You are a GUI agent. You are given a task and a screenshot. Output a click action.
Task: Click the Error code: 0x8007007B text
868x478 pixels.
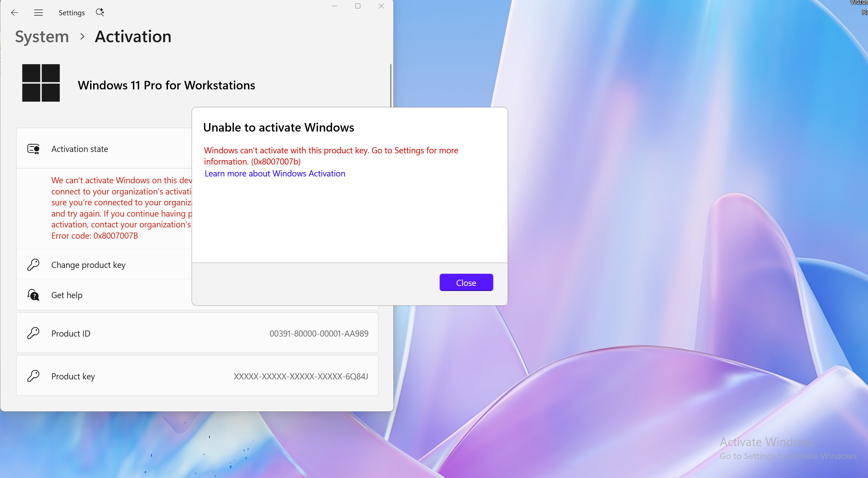coord(95,236)
